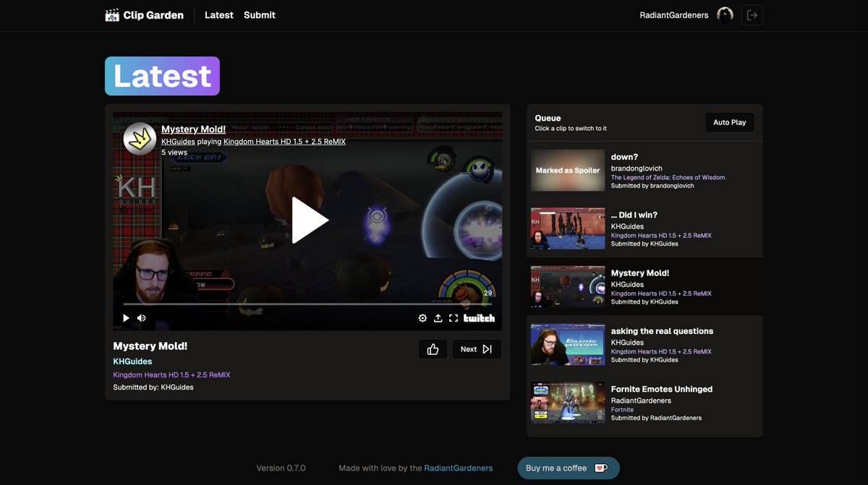868x485 pixels.
Task: Select 'asking the real questions' thumbnail
Action: pos(568,345)
